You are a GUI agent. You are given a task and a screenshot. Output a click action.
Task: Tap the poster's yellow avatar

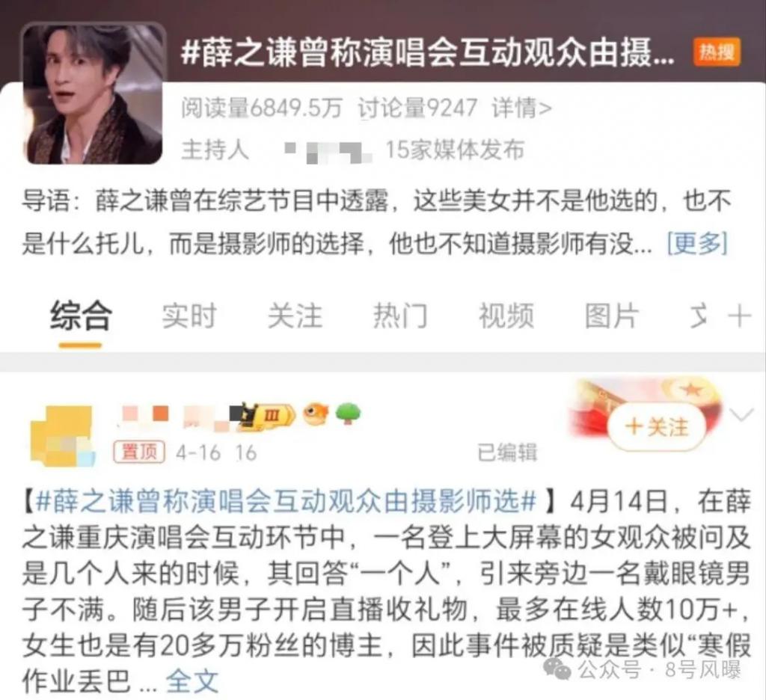click(x=62, y=433)
